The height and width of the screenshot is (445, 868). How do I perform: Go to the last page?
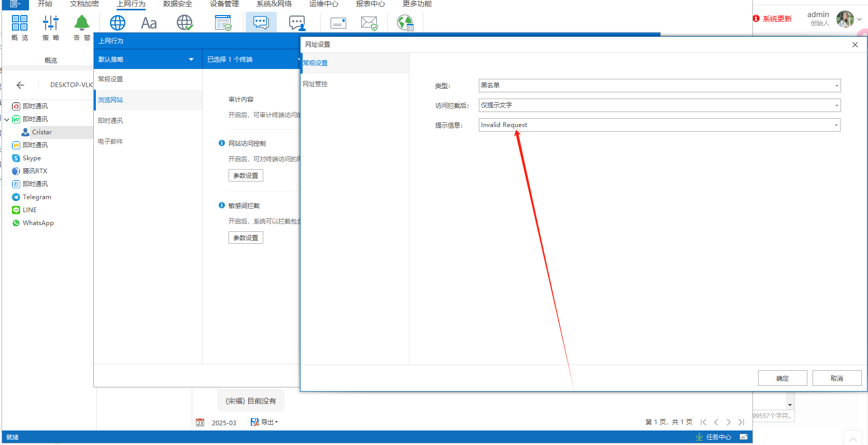click(742, 422)
